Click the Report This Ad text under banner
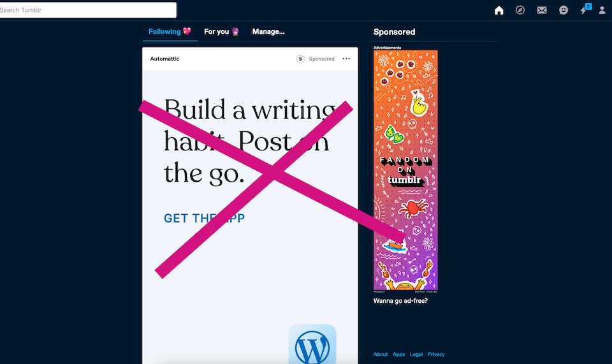The height and width of the screenshot is (364, 612). (426, 291)
